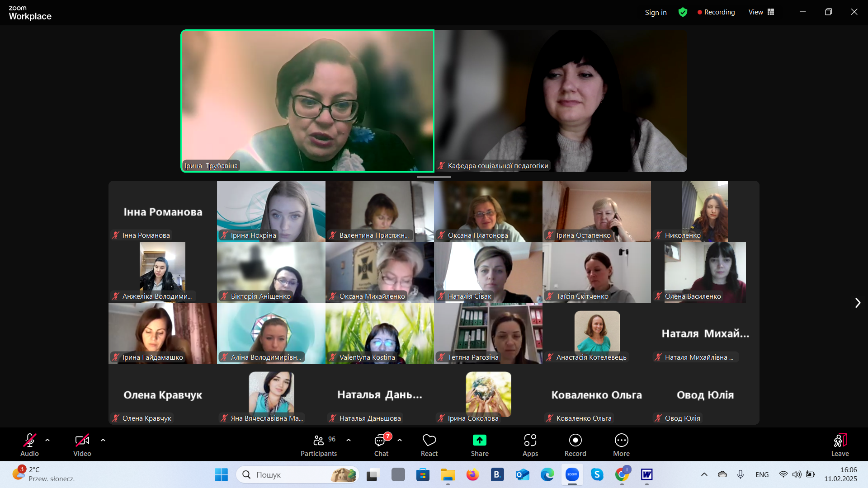The height and width of the screenshot is (488, 868).
Task: Click the Таїсія Скітченко name label
Action: click(x=582, y=296)
